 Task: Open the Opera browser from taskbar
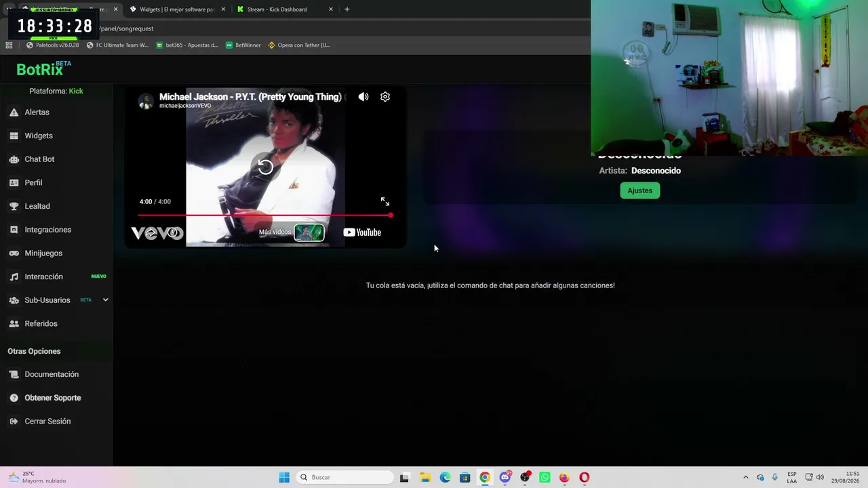click(x=585, y=477)
